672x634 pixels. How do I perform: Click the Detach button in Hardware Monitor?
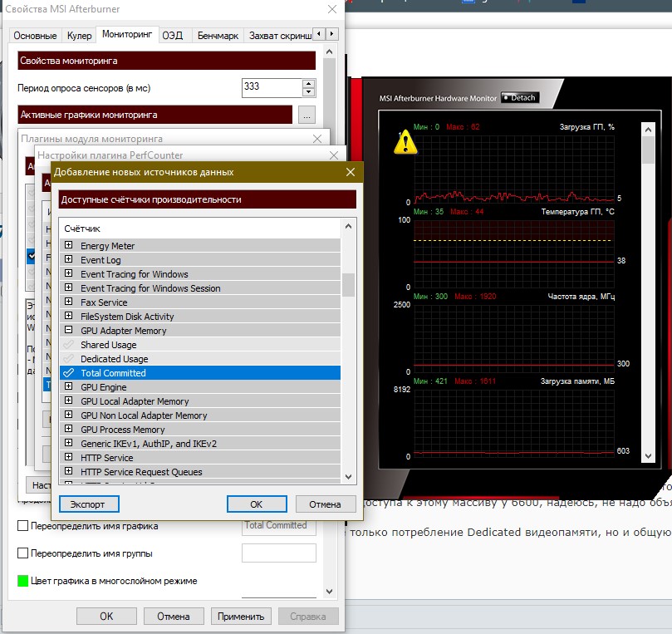[x=520, y=98]
